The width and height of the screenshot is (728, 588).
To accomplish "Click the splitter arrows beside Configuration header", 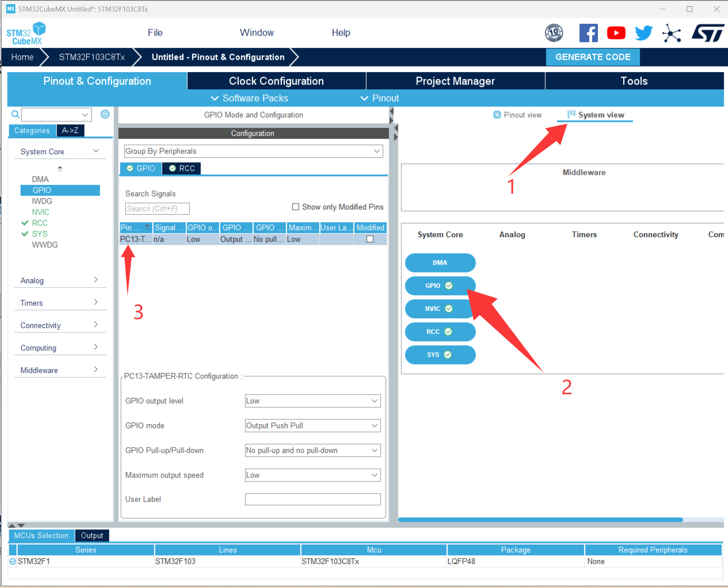I will [396, 132].
